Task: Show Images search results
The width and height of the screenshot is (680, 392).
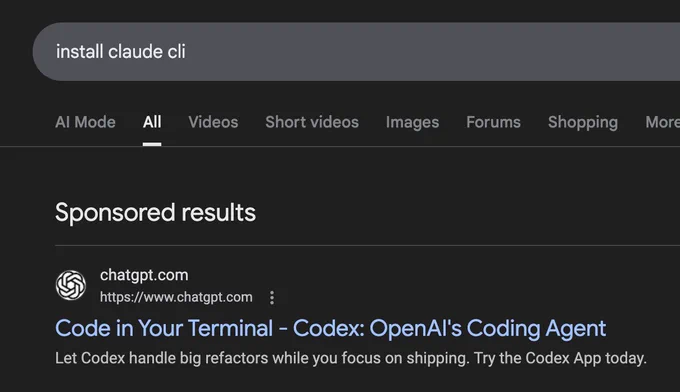Action: pyautogui.click(x=412, y=122)
